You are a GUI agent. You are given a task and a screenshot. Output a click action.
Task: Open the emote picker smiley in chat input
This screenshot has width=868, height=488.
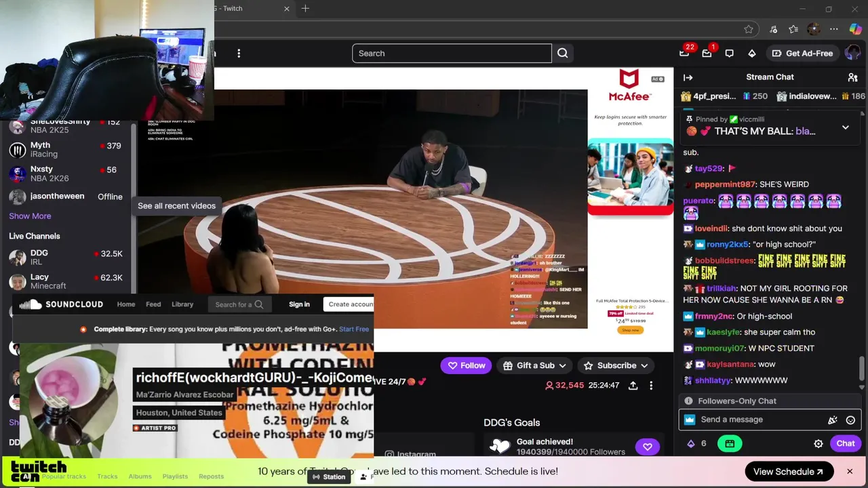pyautogui.click(x=850, y=420)
